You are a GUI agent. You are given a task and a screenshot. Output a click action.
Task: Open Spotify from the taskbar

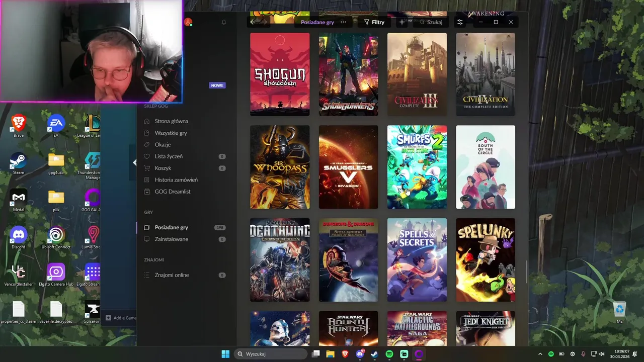click(389, 354)
